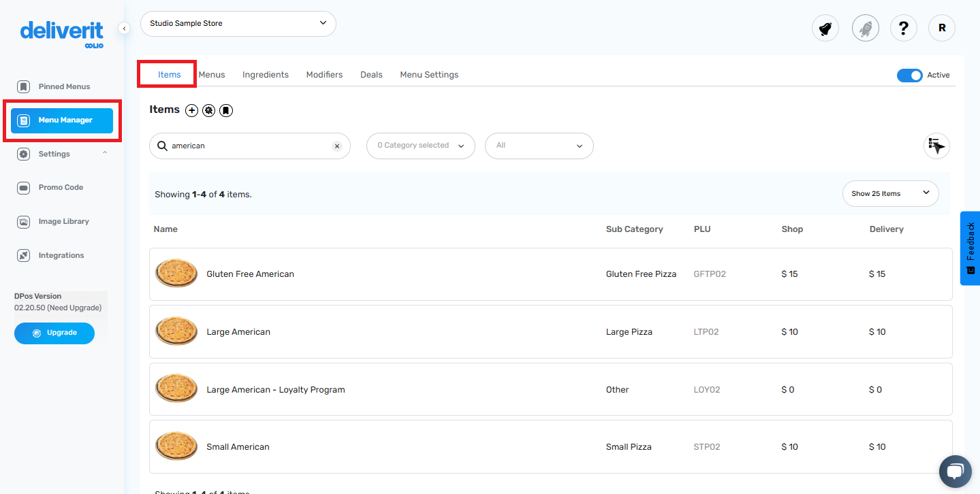
Task: Open the Feedback side tab
Action: tap(970, 248)
